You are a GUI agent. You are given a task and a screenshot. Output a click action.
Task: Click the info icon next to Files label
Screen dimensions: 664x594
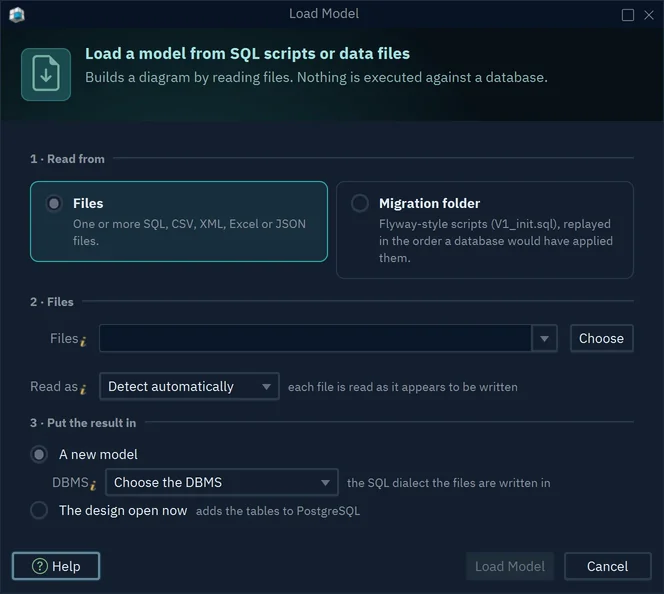click(83, 341)
